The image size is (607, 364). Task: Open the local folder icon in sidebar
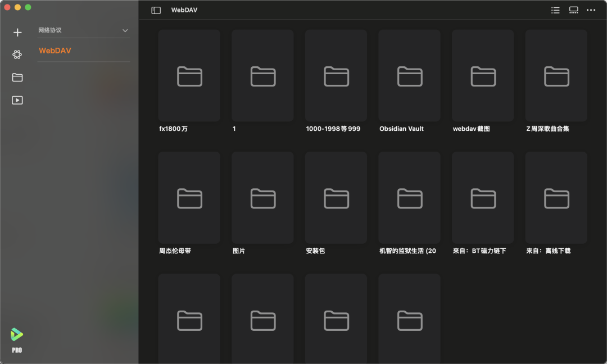point(17,78)
